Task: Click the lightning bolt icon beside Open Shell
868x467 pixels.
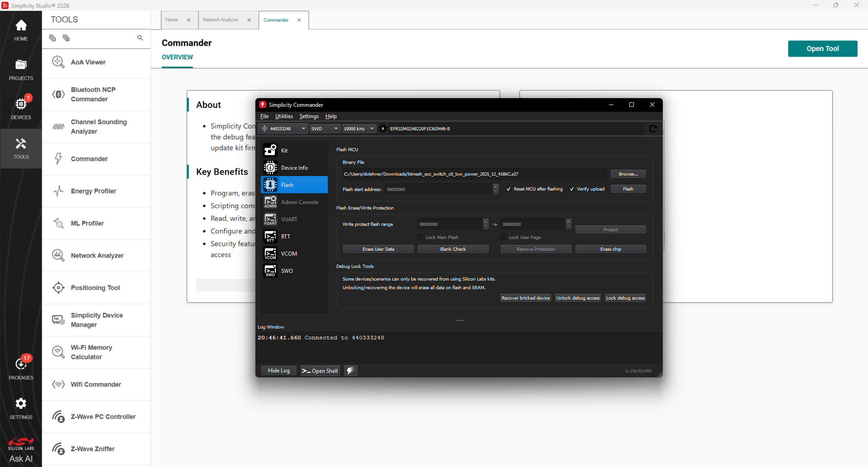Action: [x=350, y=371]
